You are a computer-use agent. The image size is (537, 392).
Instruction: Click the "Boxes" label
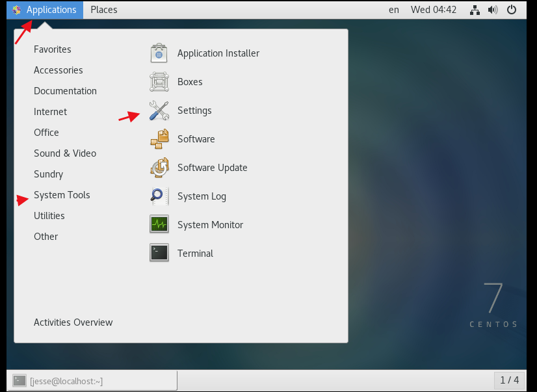pos(190,82)
